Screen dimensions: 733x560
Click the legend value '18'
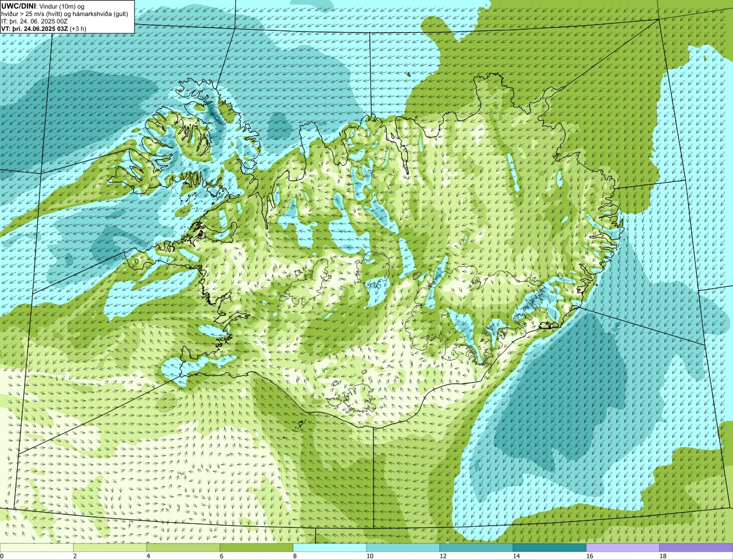(663, 556)
